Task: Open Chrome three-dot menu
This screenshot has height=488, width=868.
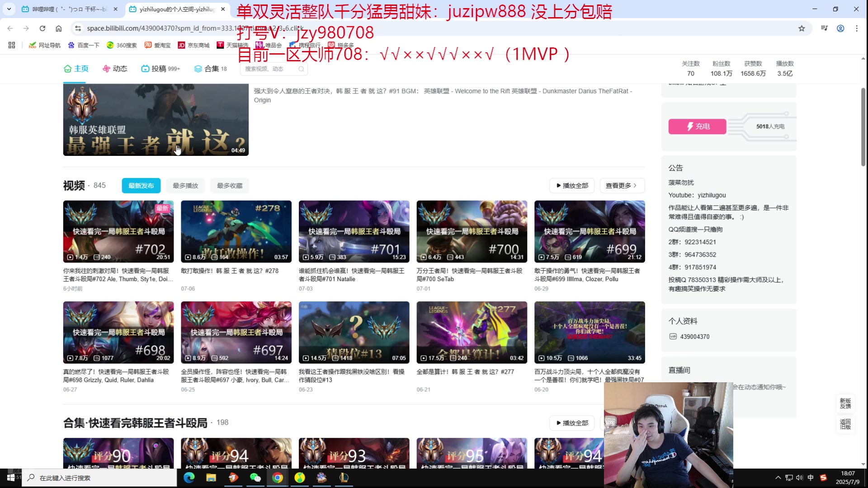Action: (x=857, y=28)
